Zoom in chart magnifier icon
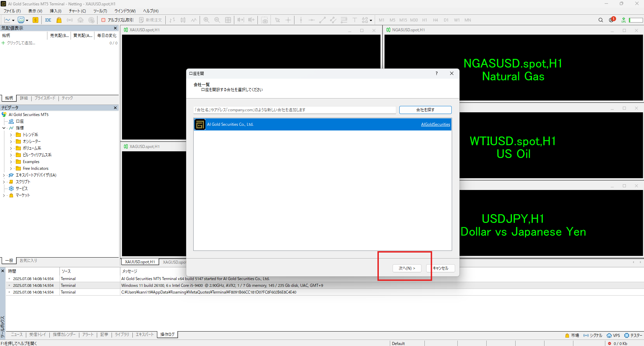644x346 pixels. (206, 20)
